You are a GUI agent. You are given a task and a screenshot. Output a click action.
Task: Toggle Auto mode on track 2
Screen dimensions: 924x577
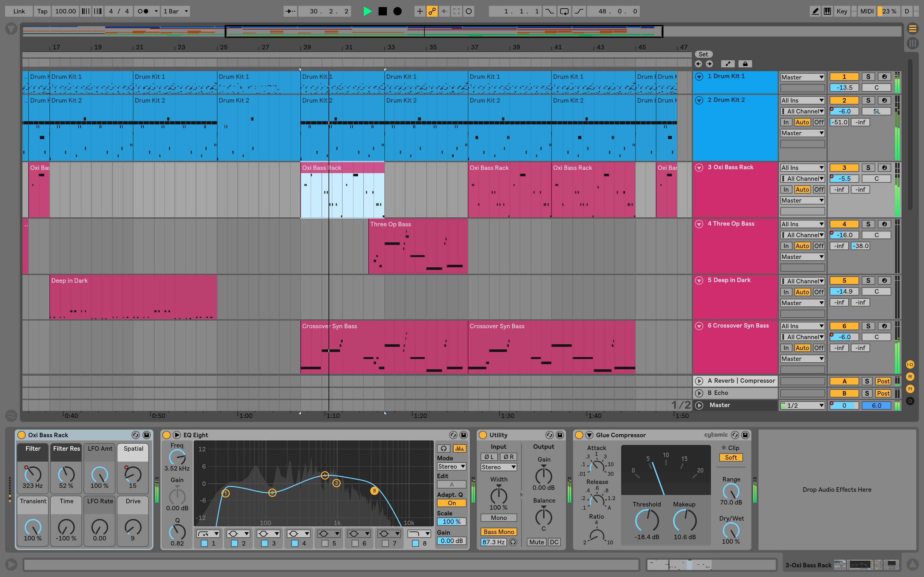click(x=803, y=123)
